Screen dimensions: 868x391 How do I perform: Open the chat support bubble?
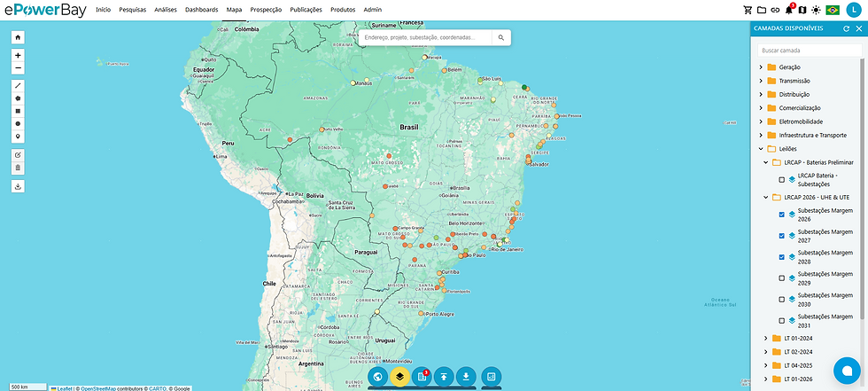(847, 371)
